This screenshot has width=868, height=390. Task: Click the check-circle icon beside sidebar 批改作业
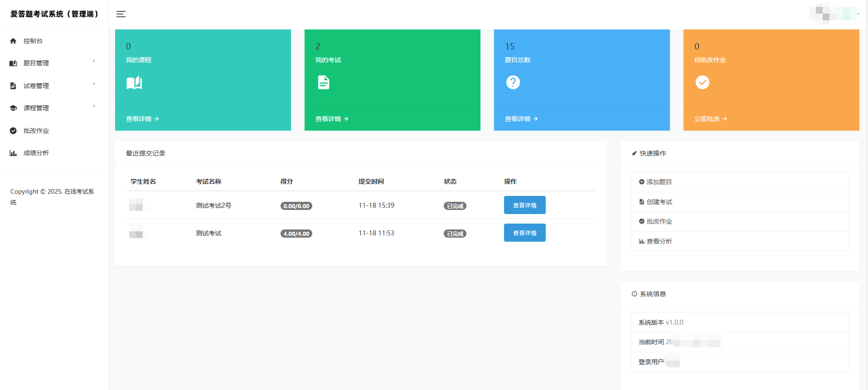(13, 131)
